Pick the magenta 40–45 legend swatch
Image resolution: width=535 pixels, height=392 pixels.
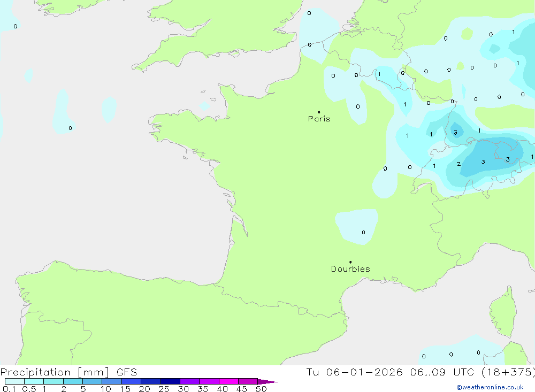228,381
